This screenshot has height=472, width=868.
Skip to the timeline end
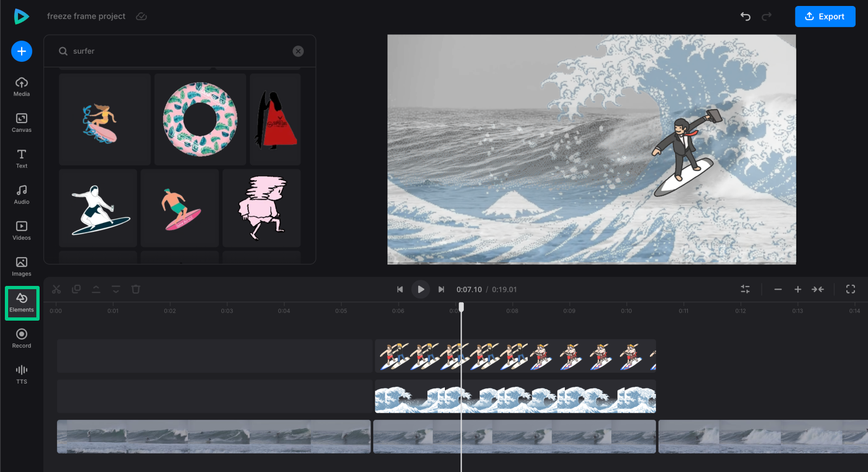[441, 289]
